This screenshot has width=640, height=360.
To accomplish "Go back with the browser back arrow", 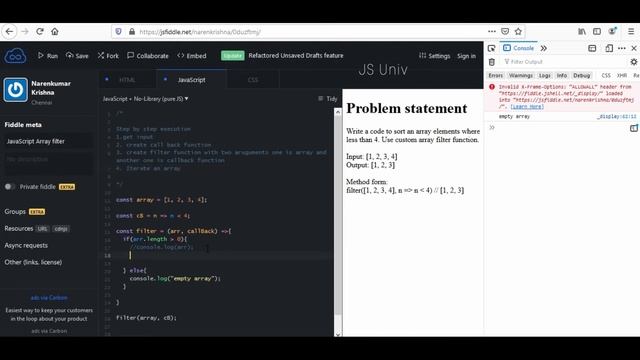I will coord(9,31).
